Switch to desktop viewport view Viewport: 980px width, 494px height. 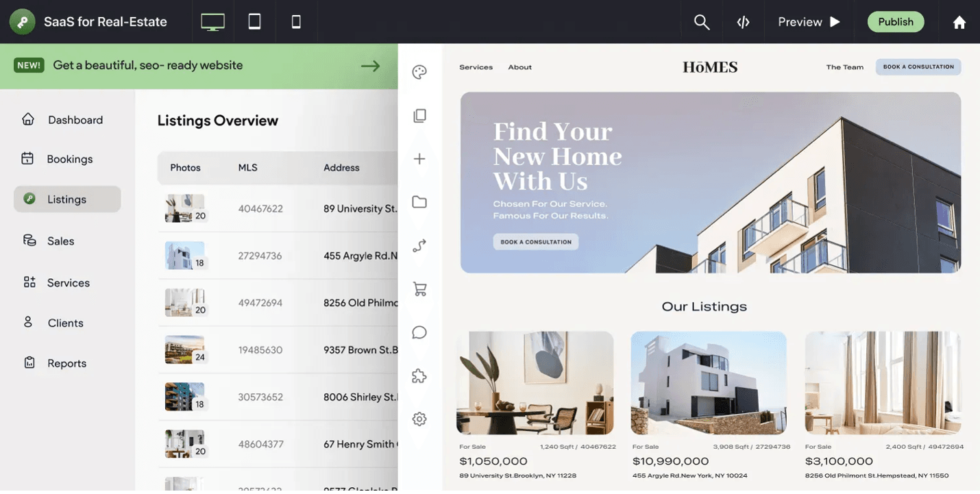[212, 21]
